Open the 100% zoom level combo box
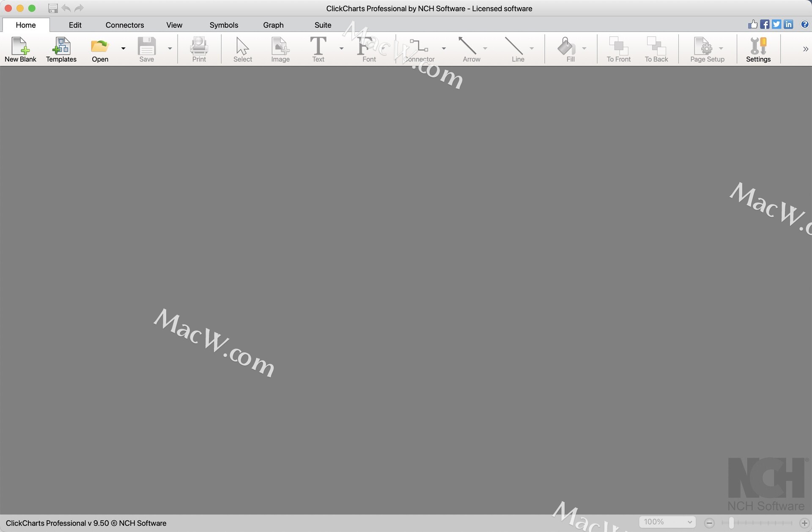This screenshot has width=812, height=532. pyautogui.click(x=667, y=522)
